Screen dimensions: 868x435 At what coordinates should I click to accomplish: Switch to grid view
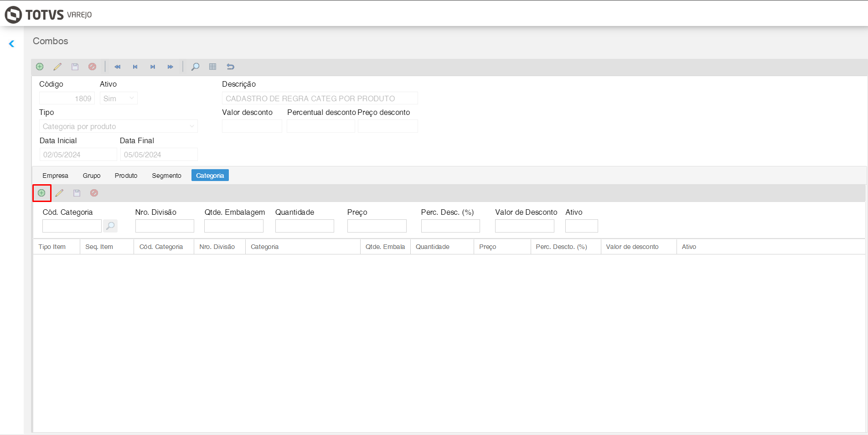pos(212,67)
